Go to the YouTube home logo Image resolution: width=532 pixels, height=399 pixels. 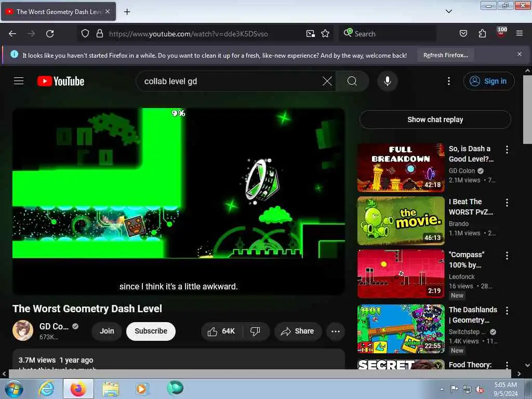[x=61, y=81]
